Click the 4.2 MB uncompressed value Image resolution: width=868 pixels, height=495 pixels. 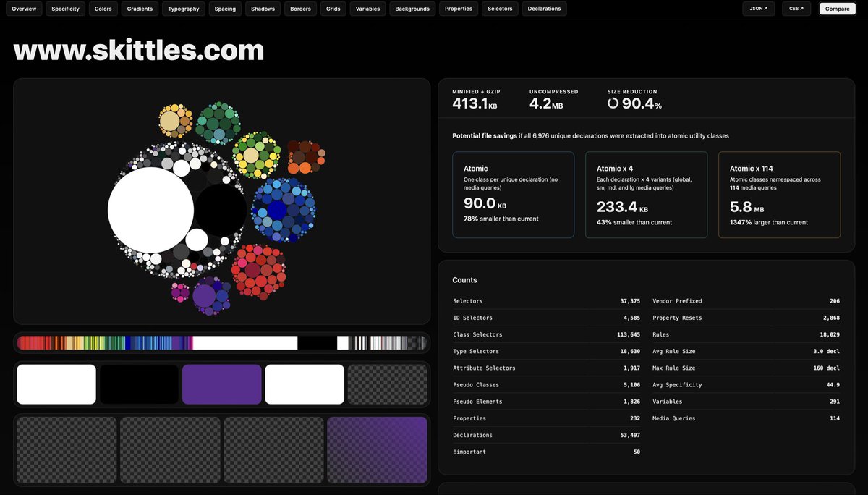tap(546, 103)
